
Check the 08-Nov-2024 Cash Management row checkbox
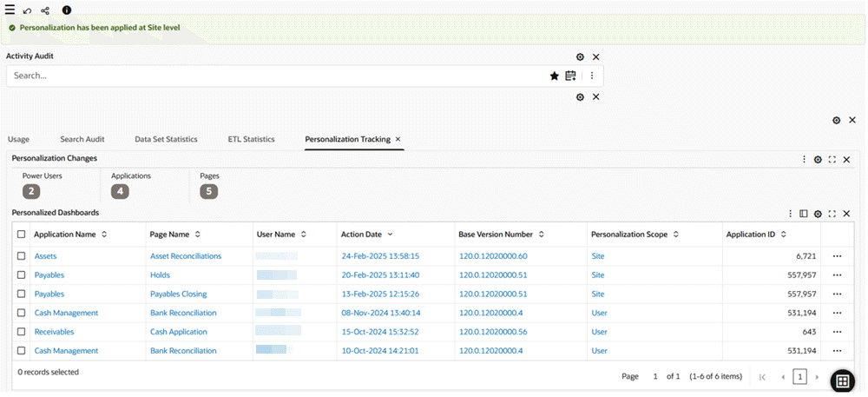[x=21, y=313]
